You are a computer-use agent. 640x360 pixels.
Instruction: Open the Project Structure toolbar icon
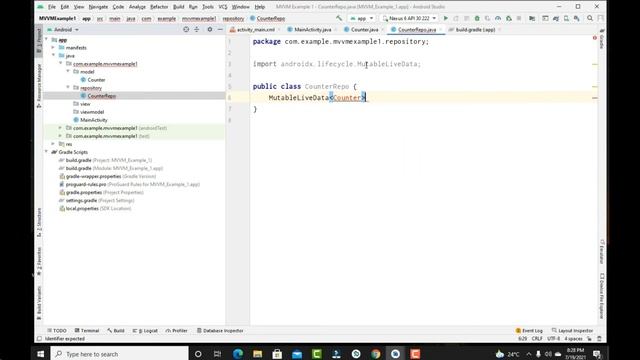point(532,18)
